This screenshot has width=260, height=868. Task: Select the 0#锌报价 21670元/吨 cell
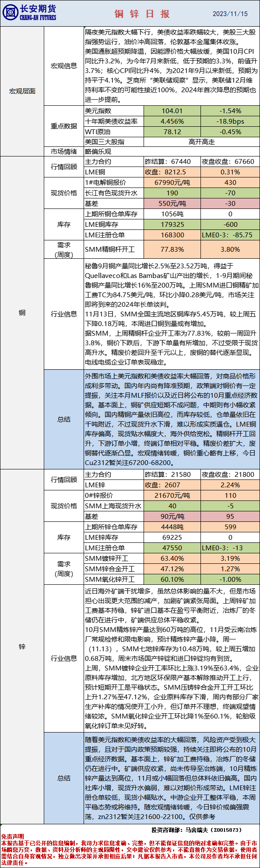click(172, 496)
